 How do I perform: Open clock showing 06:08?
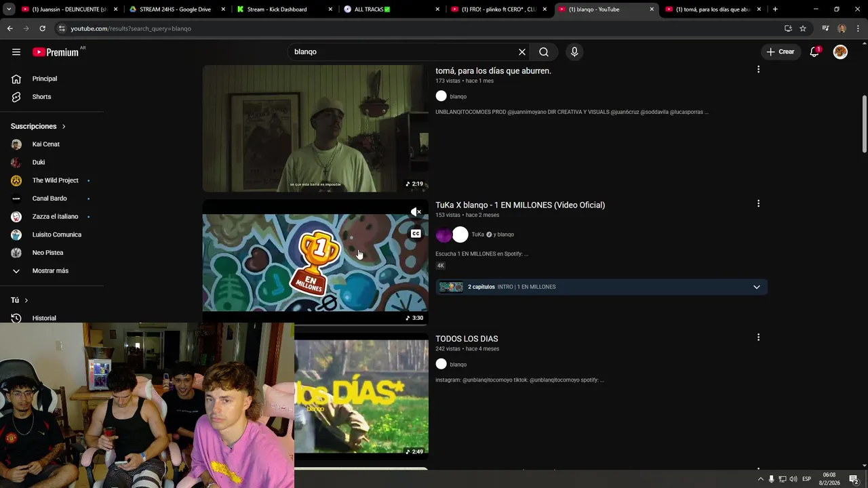click(829, 479)
